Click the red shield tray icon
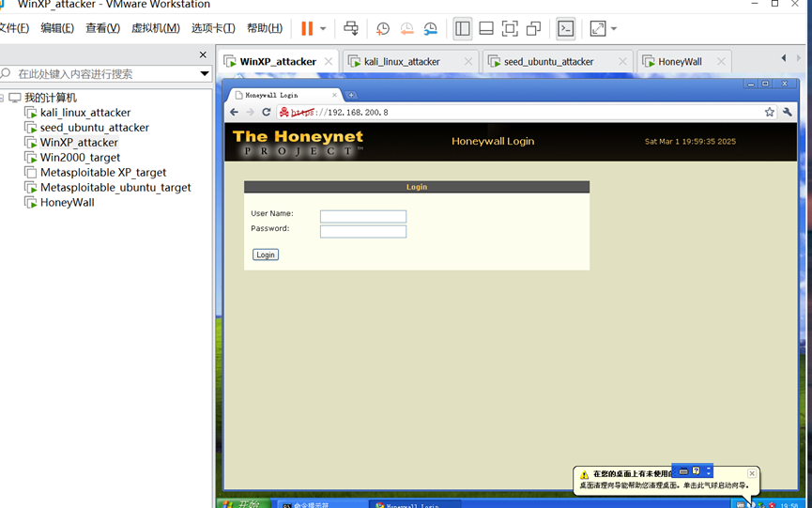Screen dimensions: 812x508 point(773,505)
